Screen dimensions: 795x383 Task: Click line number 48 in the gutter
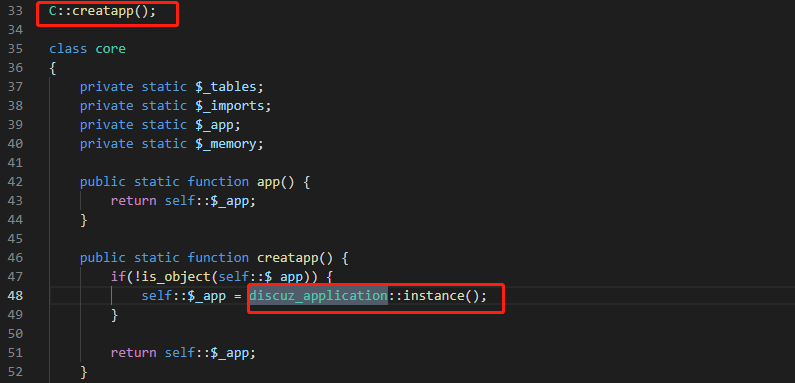tap(15, 295)
